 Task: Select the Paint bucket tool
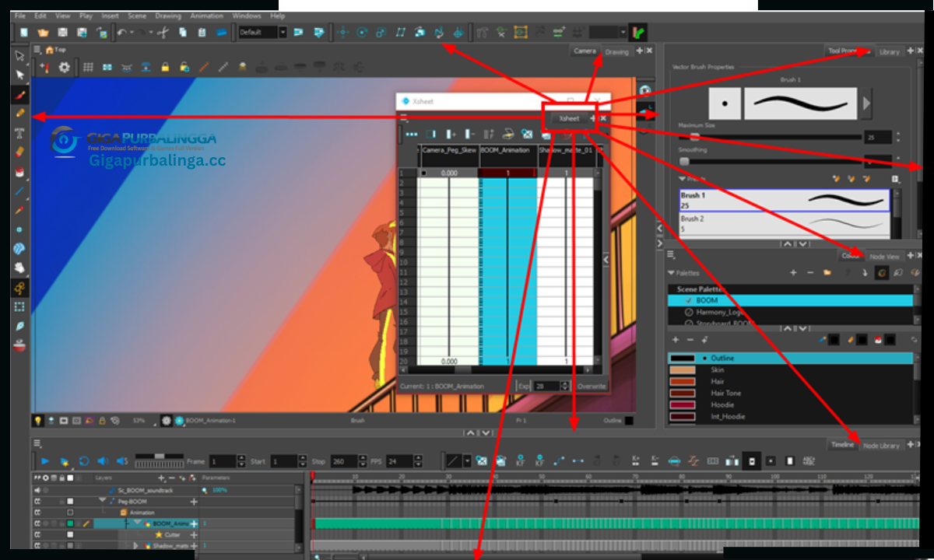(20, 172)
